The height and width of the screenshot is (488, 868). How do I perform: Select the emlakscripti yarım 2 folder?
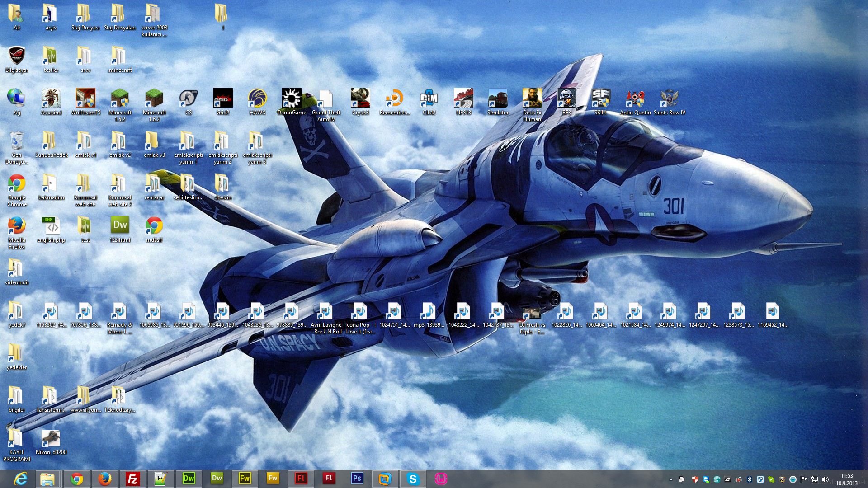click(x=223, y=148)
